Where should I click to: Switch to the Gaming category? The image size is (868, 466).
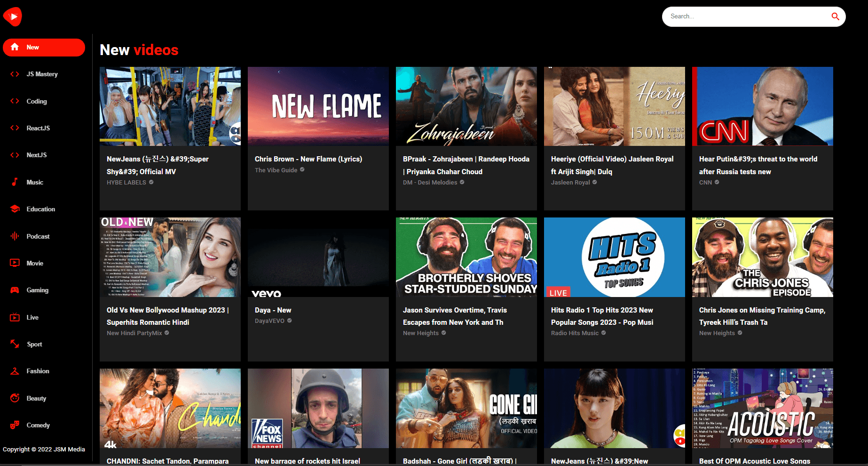[44, 290]
